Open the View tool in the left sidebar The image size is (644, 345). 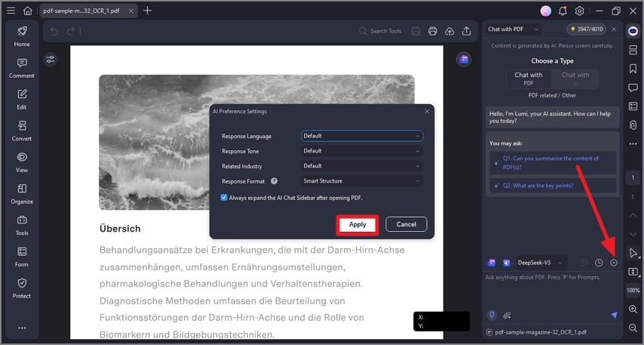coord(22,162)
